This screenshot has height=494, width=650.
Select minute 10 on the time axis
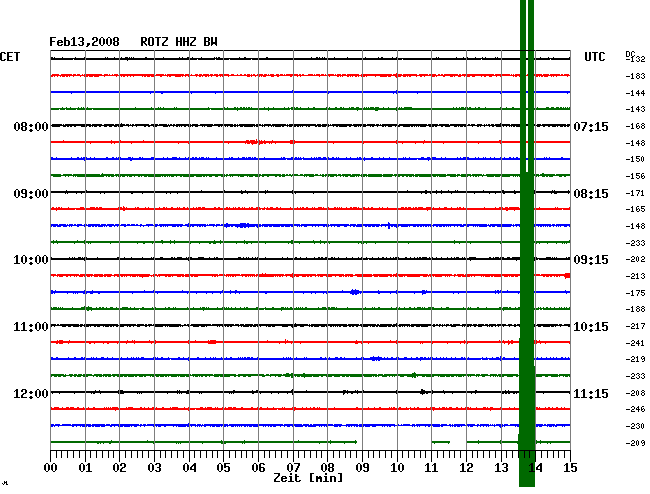point(397,468)
